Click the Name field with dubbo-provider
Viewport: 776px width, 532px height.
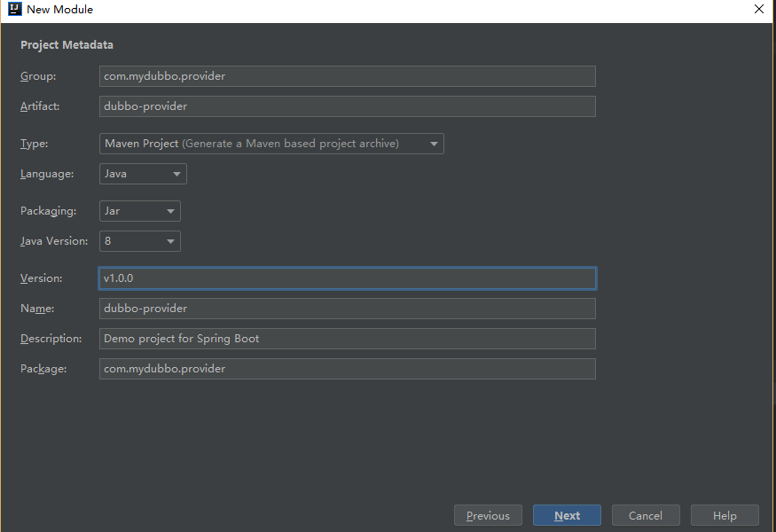[348, 309]
